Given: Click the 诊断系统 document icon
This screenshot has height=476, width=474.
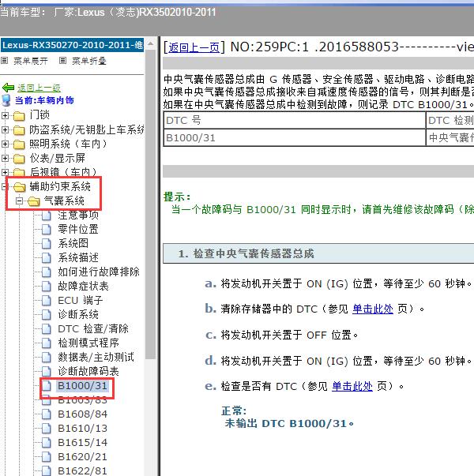Looking at the screenshot, I should pos(46,315).
